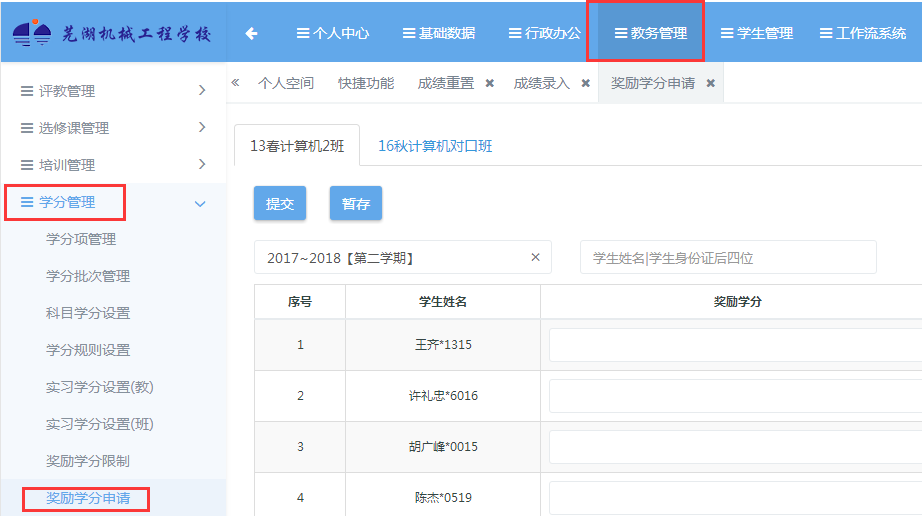Clear the 2017~2018 semester selection
This screenshot has width=922, height=516.
(x=535, y=257)
